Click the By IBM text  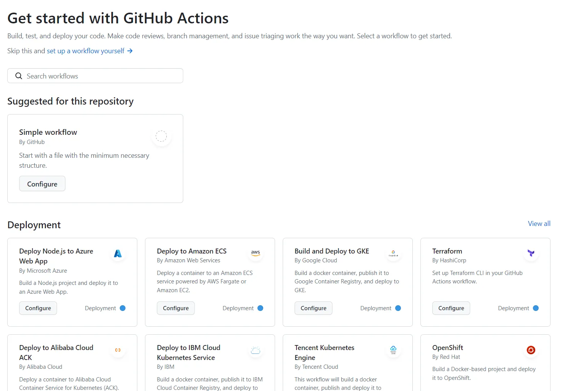pyautogui.click(x=166, y=367)
